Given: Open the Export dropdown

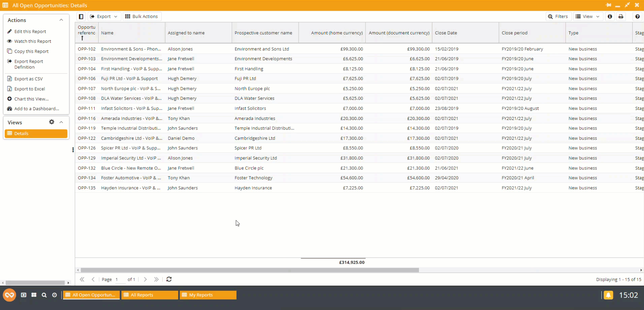Looking at the screenshot, I should [x=104, y=17].
